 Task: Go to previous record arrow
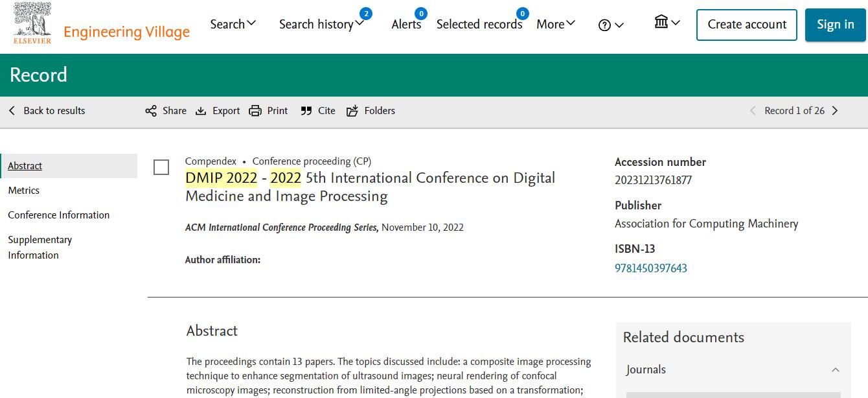(753, 111)
